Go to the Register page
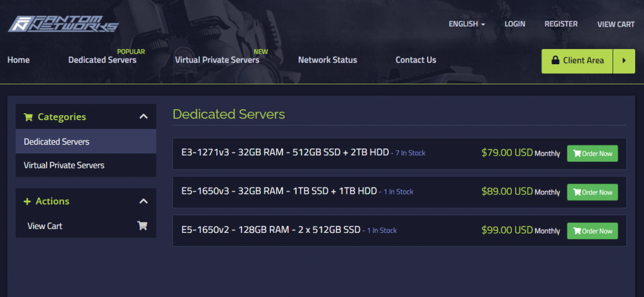 (x=561, y=25)
